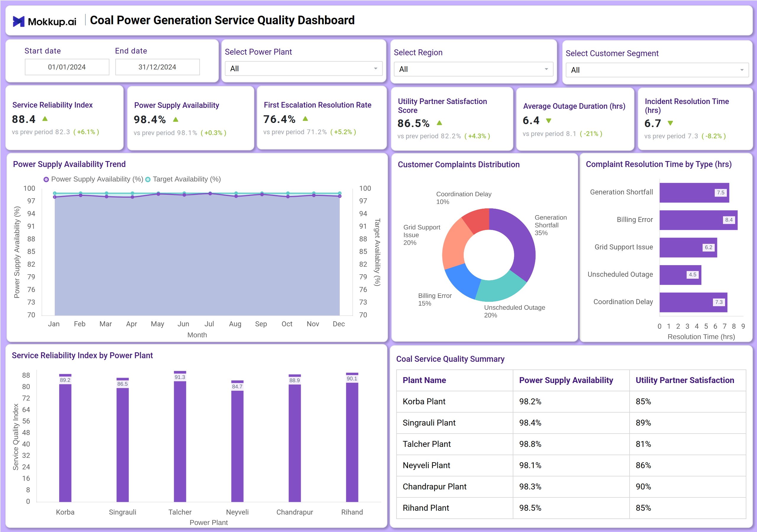Click the Chandrapur Plant table cell
Screen dimensions: 757x532
click(x=455, y=486)
